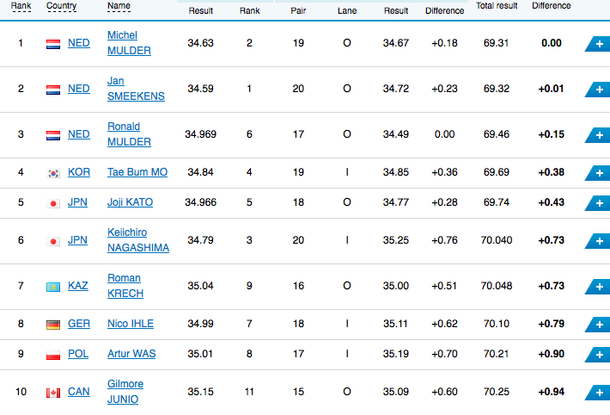Click the Netherlands flag next to Michel Mulder
The height and width of the screenshot is (415, 610).
[x=53, y=44]
